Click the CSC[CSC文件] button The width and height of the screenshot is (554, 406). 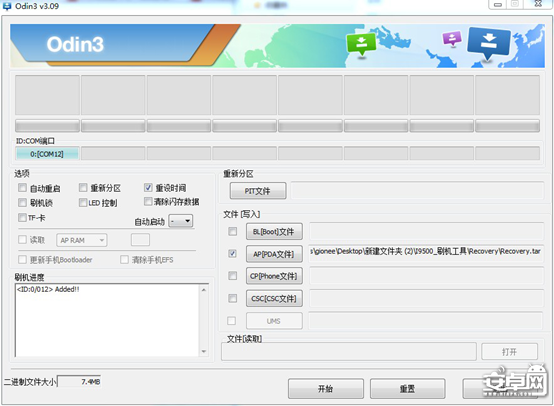[x=274, y=299]
